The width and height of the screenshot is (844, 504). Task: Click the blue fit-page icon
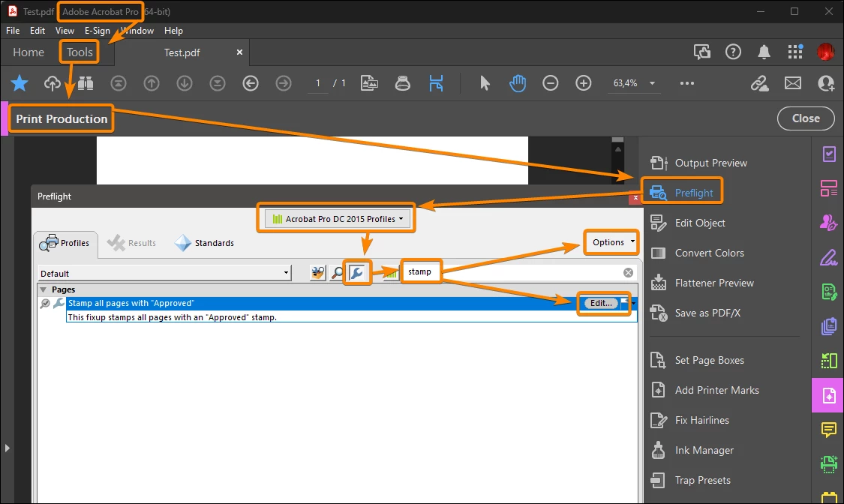point(436,83)
